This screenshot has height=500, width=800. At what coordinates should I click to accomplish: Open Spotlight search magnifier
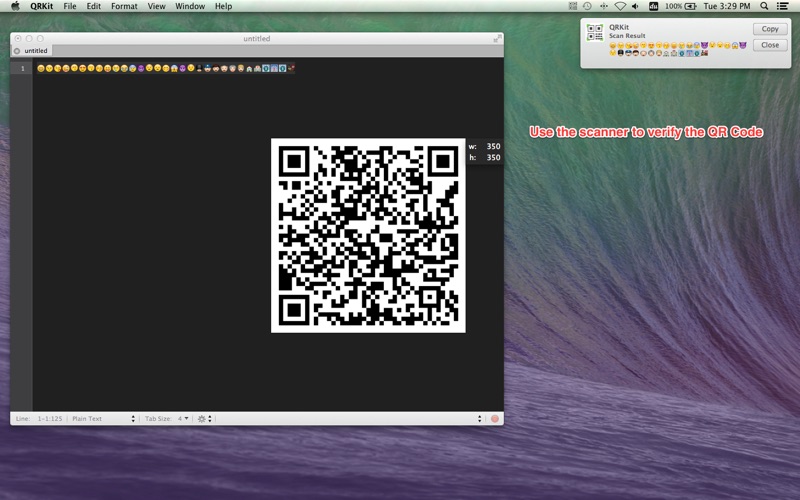764,6
